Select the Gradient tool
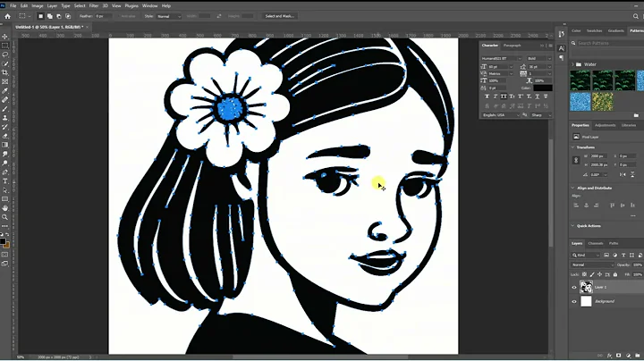This screenshot has width=644, height=361. tap(5, 145)
